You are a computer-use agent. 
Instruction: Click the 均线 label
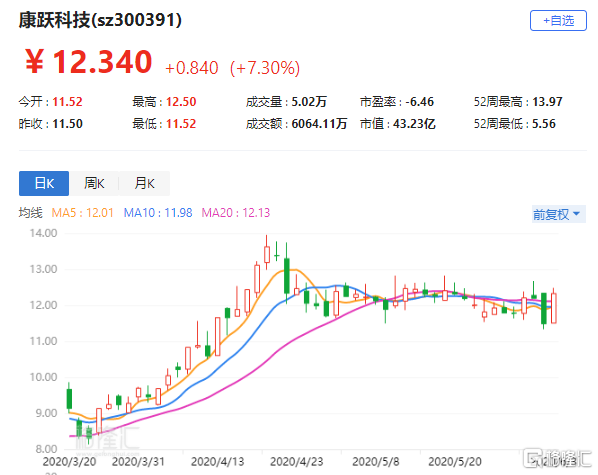tap(31, 213)
